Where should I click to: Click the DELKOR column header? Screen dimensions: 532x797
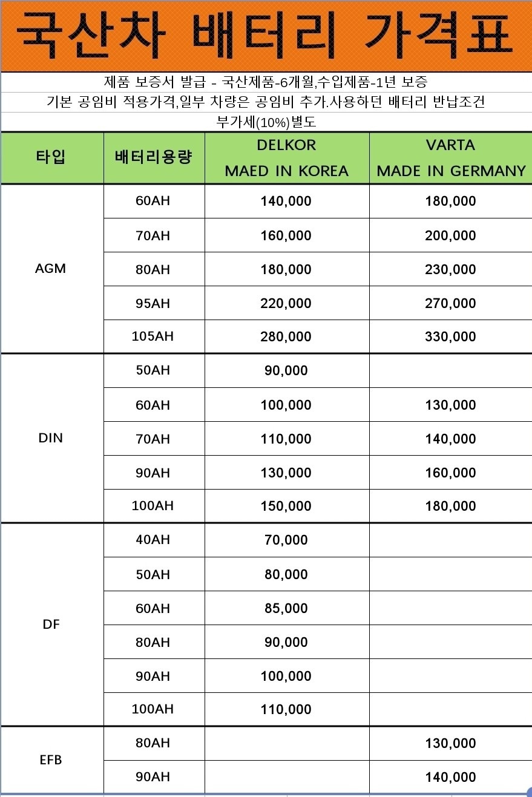[x=286, y=158]
